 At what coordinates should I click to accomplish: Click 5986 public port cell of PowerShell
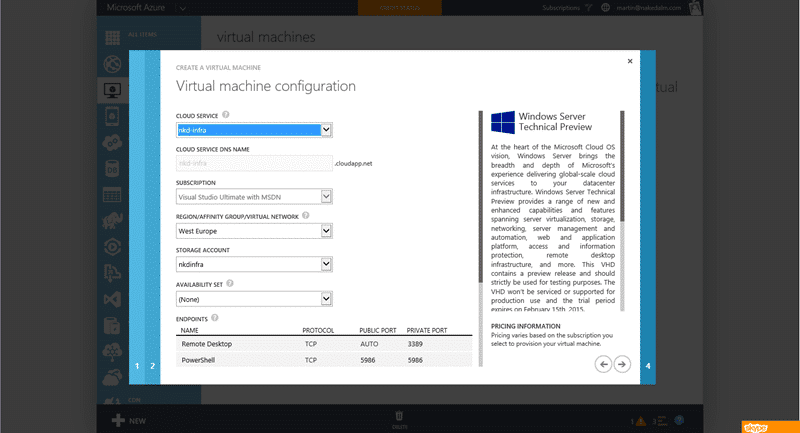[x=367, y=360]
